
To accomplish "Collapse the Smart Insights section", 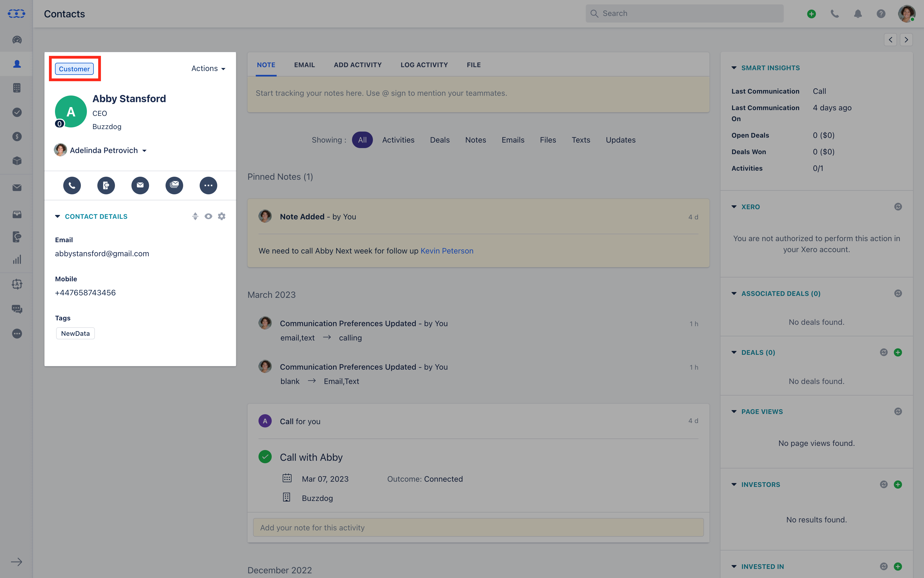I will click(x=734, y=68).
